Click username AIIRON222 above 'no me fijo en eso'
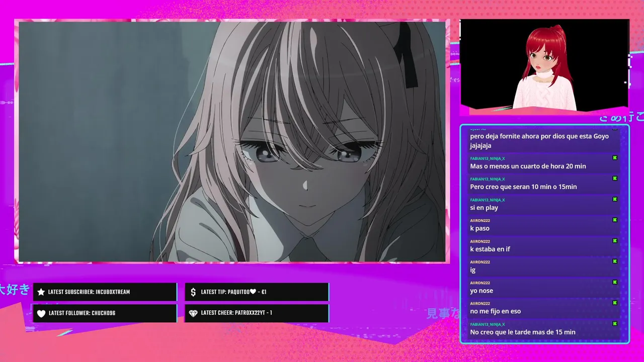This screenshot has width=644, height=362. (480, 303)
